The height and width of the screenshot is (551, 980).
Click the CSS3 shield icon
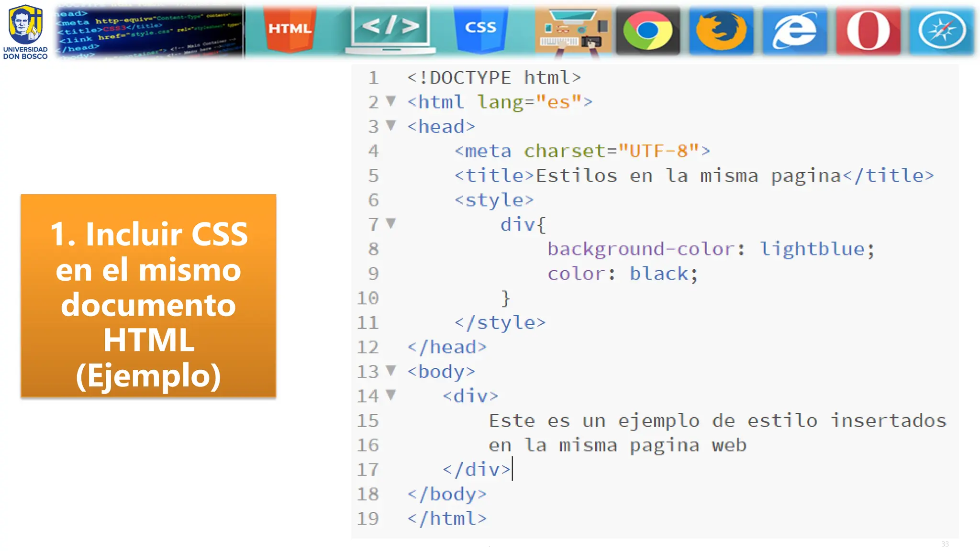(x=480, y=29)
